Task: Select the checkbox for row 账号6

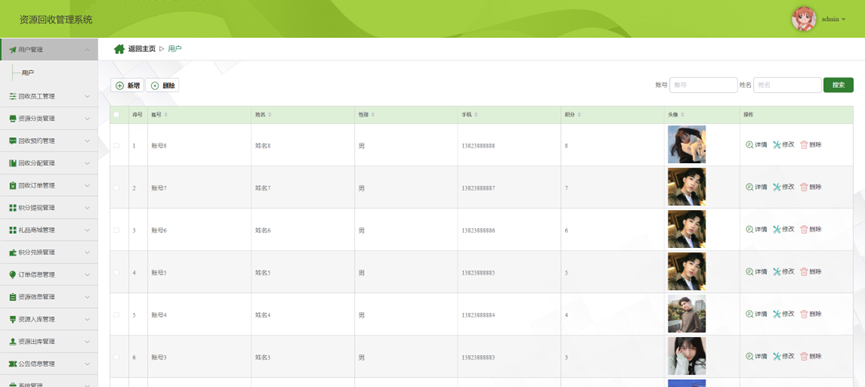Action: (x=116, y=230)
